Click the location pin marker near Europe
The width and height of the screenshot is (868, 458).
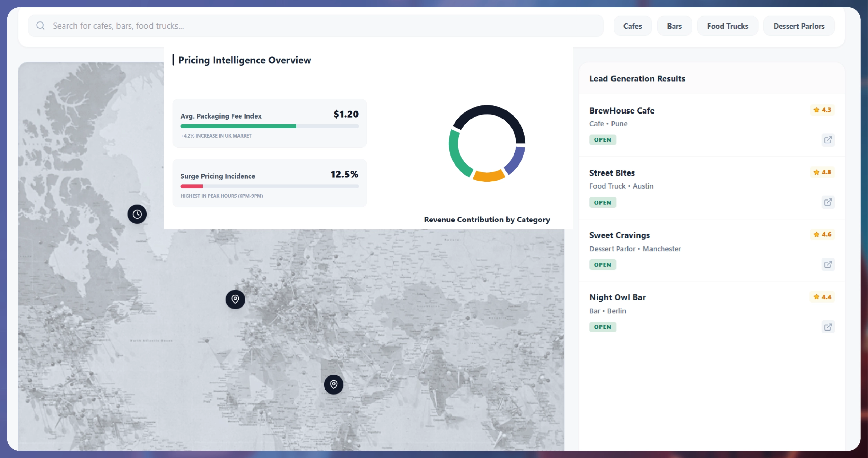pos(235,299)
